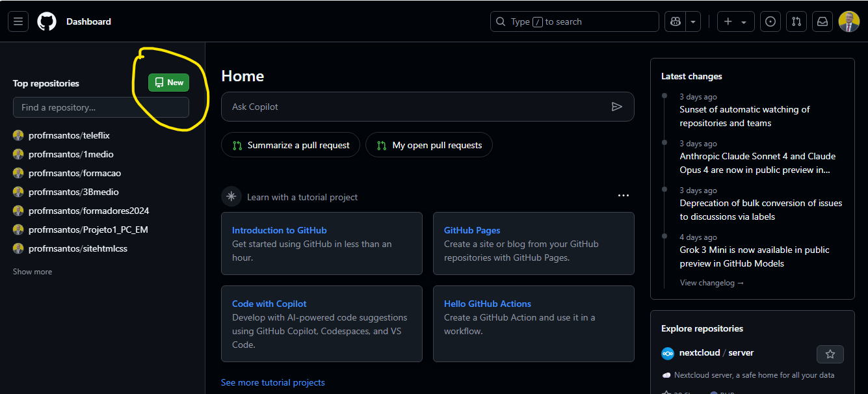The height and width of the screenshot is (394, 868).
Task: Expand the Copilot dropdown arrow
Action: coord(694,21)
